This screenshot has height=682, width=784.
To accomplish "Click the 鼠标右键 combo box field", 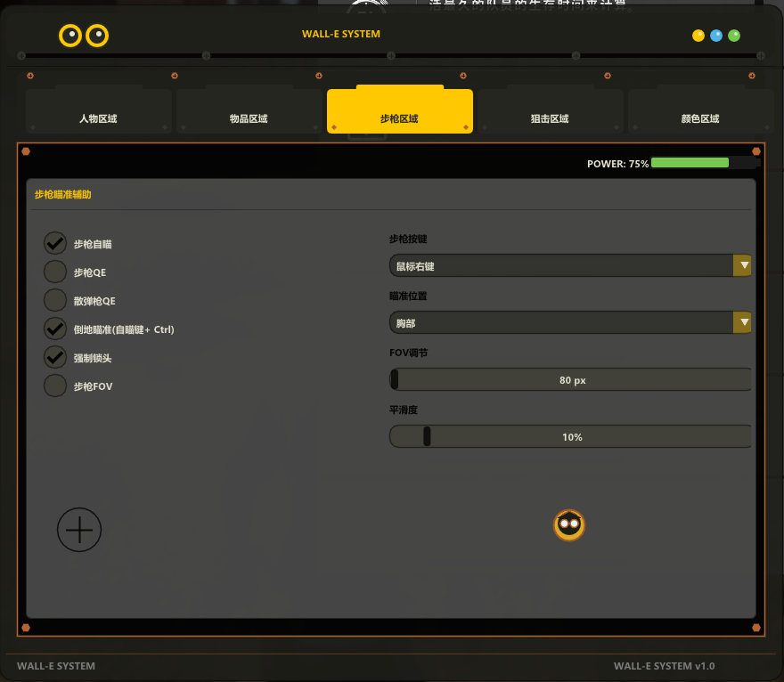I will pos(559,265).
